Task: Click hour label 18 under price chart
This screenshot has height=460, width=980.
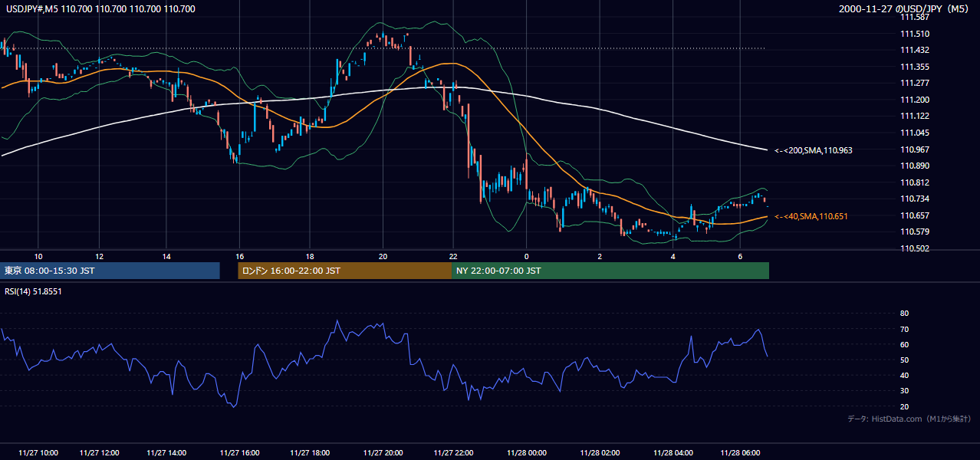Action: click(x=310, y=256)
